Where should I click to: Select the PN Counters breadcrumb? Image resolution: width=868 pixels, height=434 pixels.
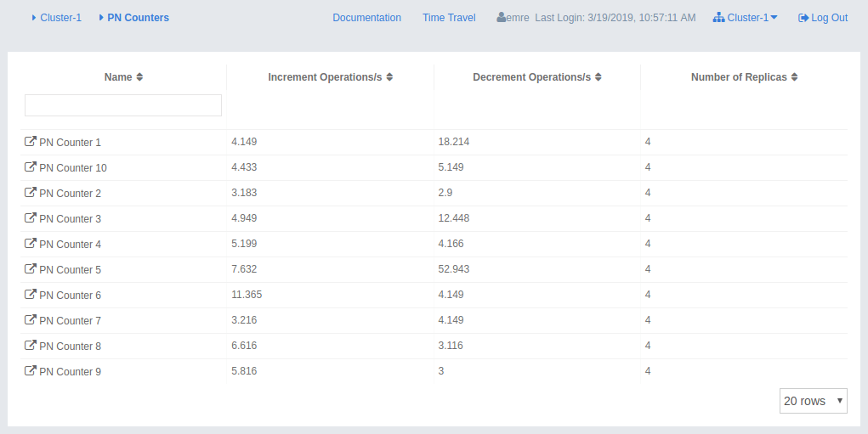pos(138,18)
